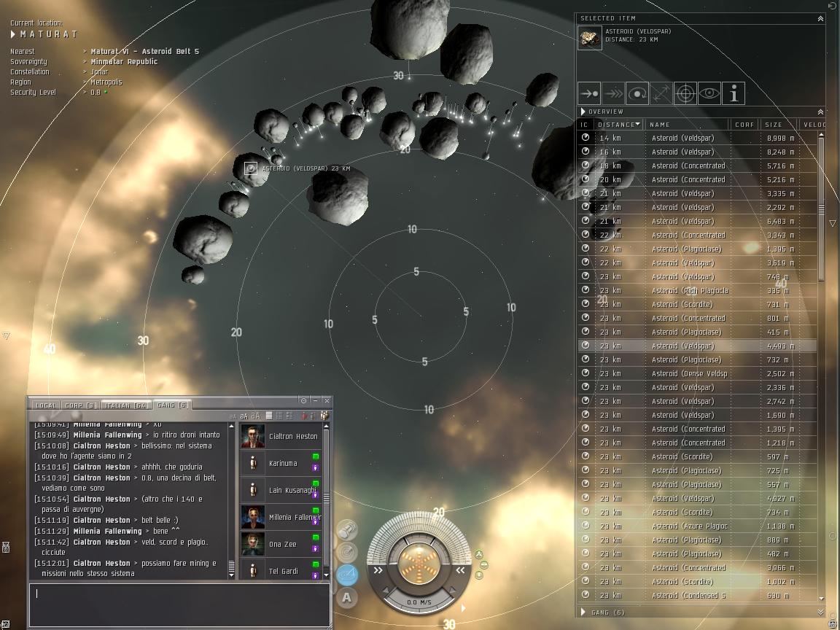Select Ona Zee in the member list
This screenshot has height=630, width=840.
pyautogui.click(x=281, y=544)
